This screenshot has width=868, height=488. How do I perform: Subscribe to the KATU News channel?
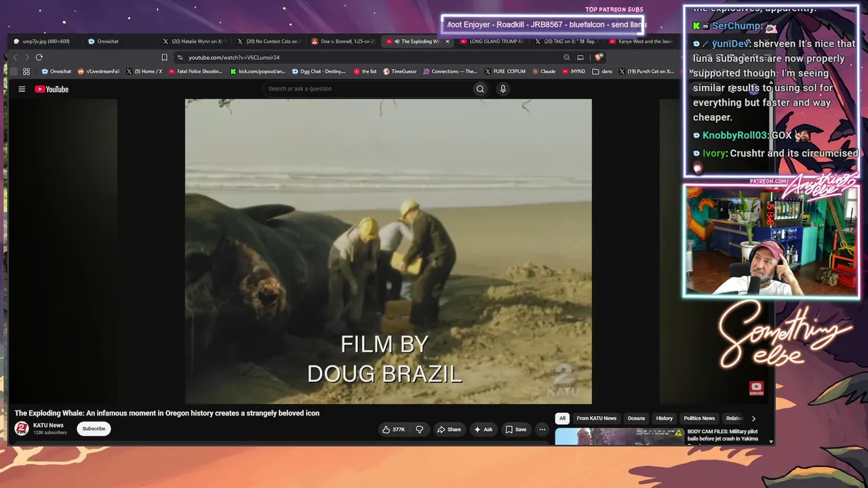94,429
